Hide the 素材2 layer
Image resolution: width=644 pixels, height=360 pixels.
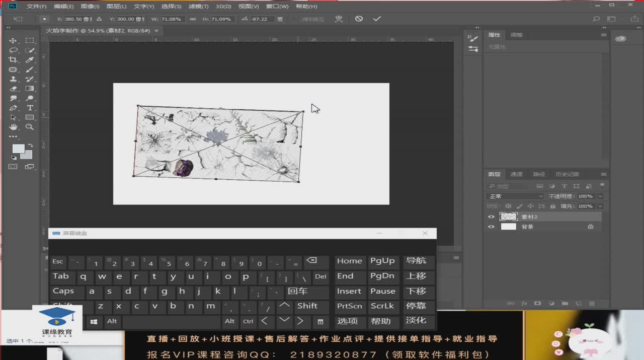492,217
